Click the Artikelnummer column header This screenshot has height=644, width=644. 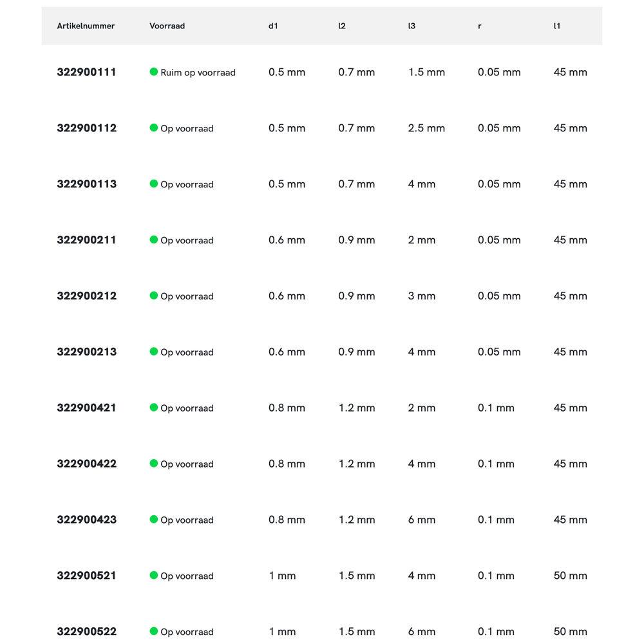pyautogui.click(x=86, y=26)
